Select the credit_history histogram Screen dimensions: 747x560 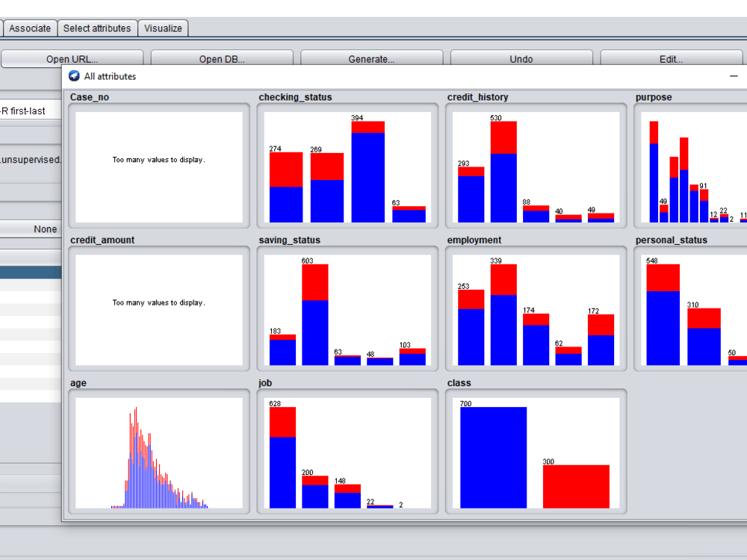536,167
